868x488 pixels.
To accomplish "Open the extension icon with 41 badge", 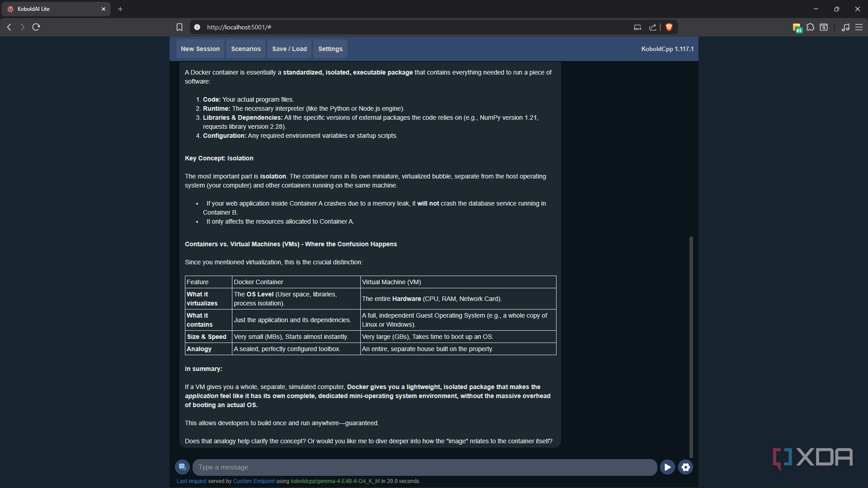I will tap(797, 28).
